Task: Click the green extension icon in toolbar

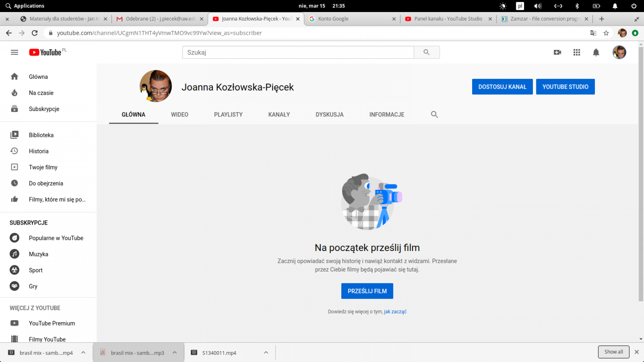Action: [635, 33]
